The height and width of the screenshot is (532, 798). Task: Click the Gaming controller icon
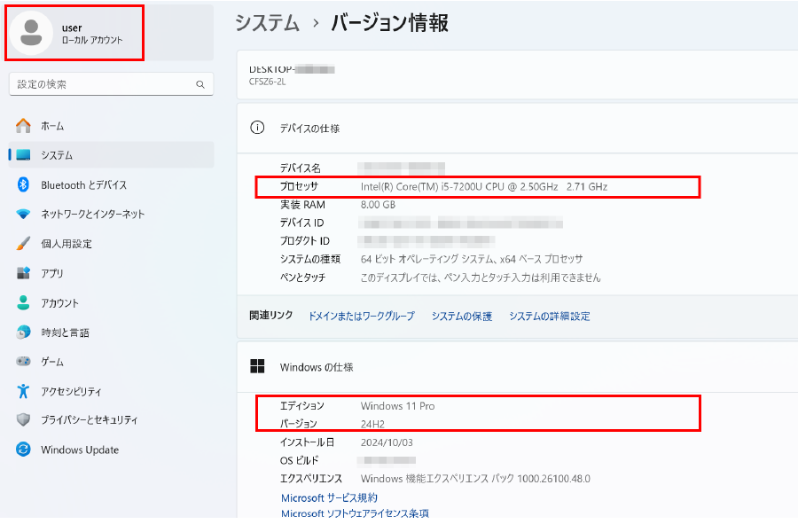pyautogui.click(x=23, y=362)
